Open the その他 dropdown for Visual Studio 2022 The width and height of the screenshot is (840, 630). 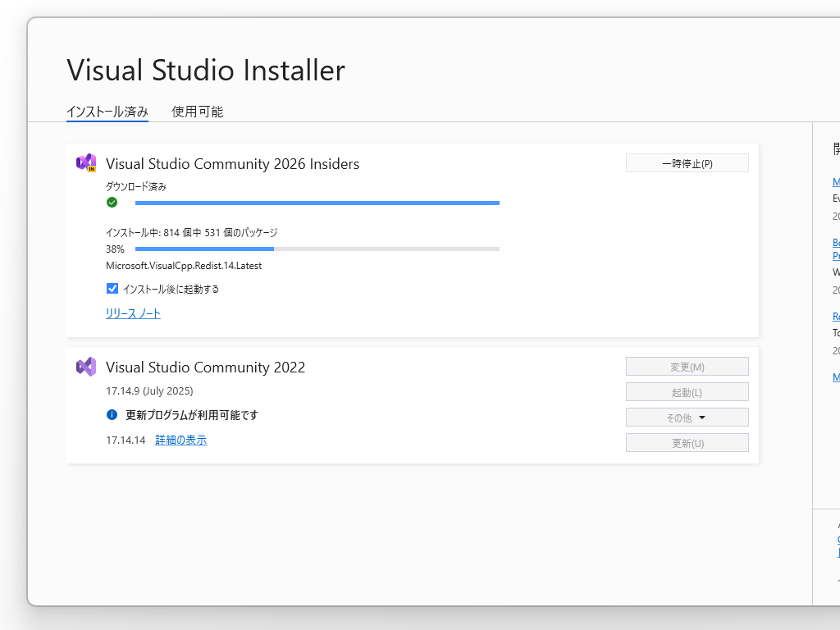(x=687, y=417)
